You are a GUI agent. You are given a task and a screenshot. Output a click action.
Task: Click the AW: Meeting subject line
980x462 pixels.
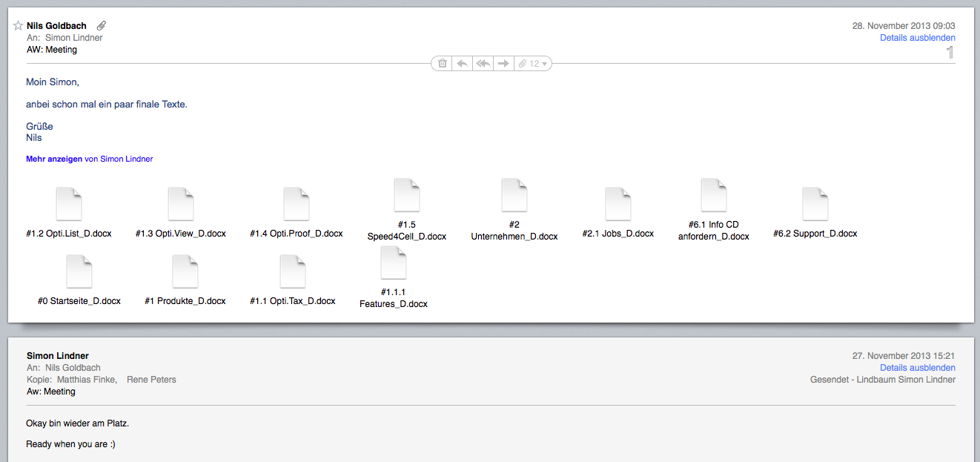52,50
